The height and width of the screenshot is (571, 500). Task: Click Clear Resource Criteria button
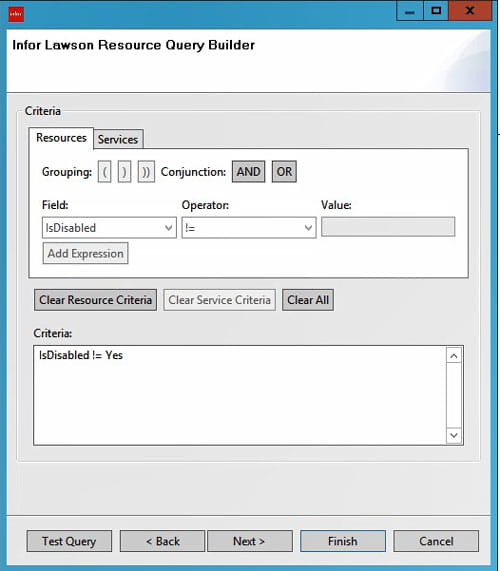click(x=95, y=300)
